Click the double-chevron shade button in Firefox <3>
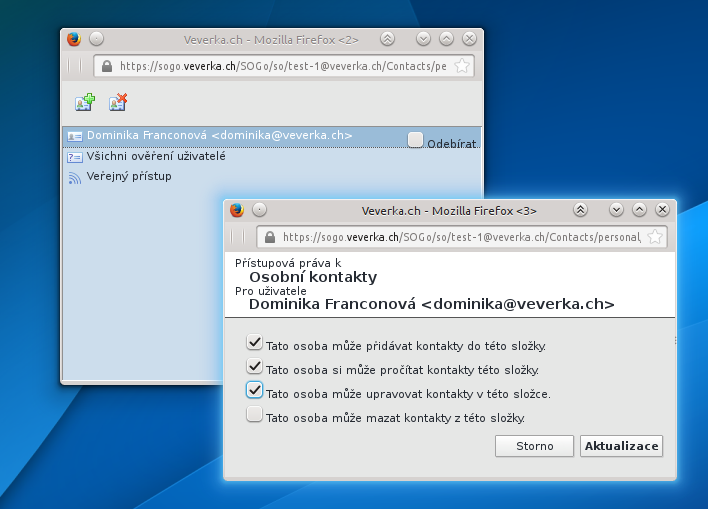708x509 pixels. [580, 210]
